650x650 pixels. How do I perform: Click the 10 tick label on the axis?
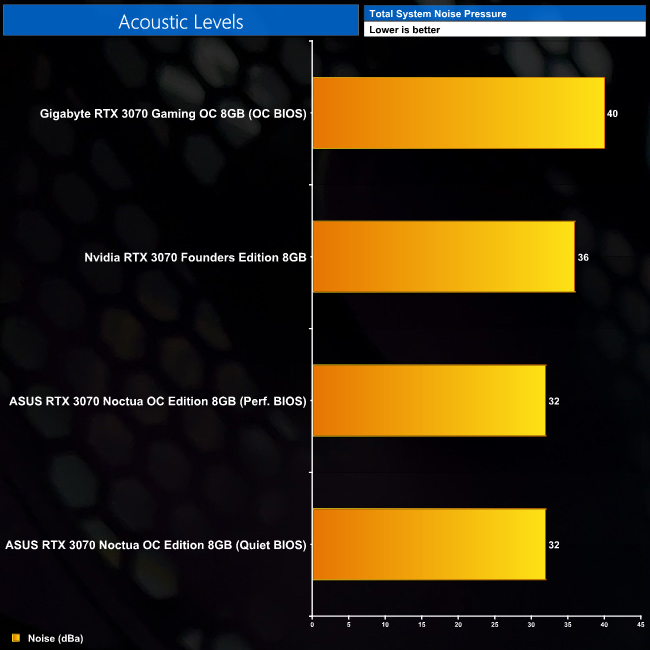pos(385,625)
